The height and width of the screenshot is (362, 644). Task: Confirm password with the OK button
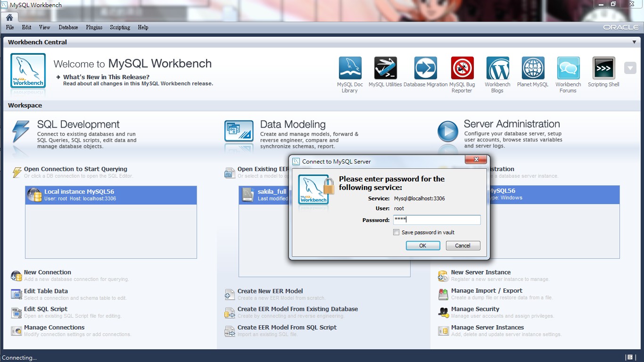(x=423, y=246)
